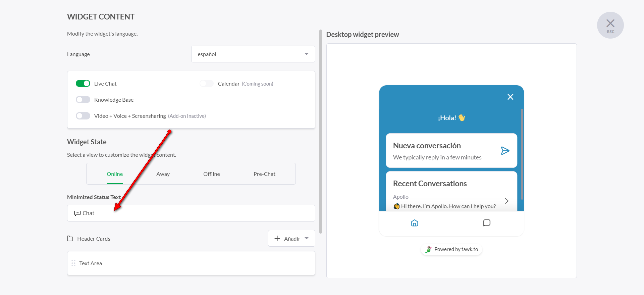Switch to the Away widget state tab

[163, 174]
